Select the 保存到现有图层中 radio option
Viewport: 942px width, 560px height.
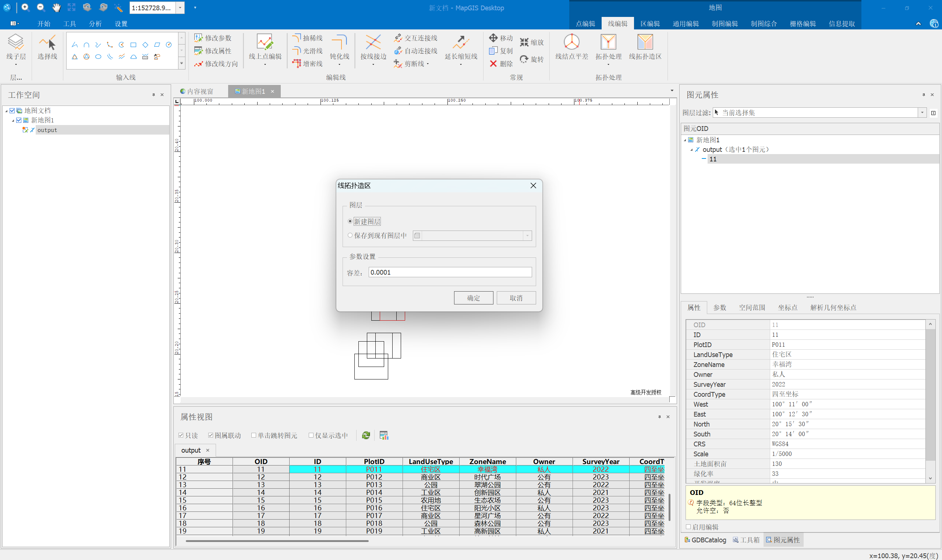pyautogui.click(x=350, y=235)
